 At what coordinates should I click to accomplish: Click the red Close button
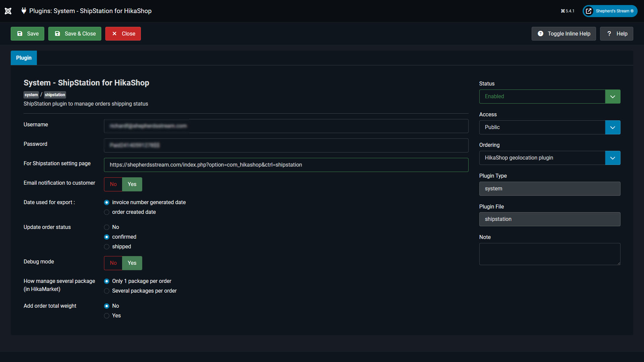(x=123, y=34)
